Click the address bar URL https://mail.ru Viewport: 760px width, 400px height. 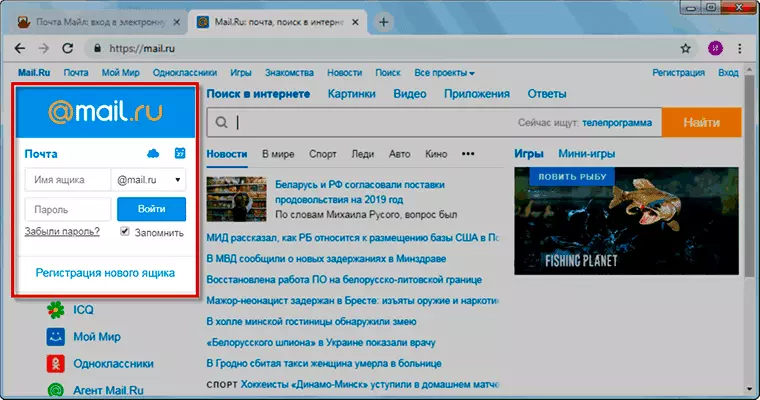pyautogui.click(x=142, y=48)
